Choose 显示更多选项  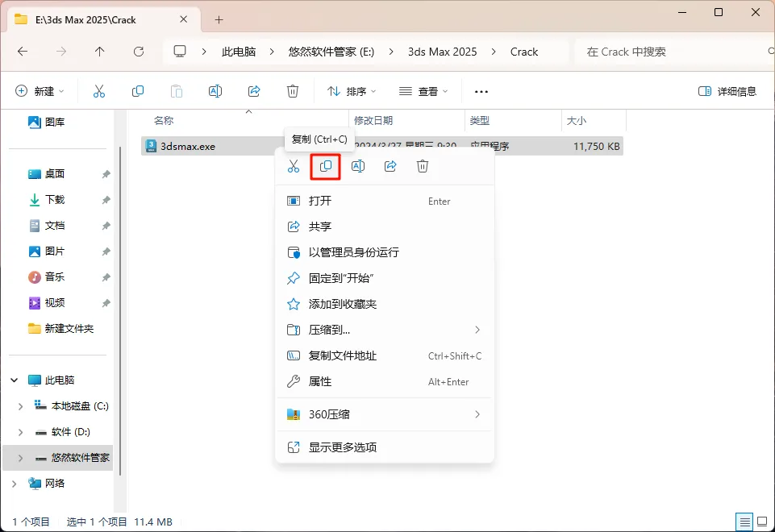(385, 447)
